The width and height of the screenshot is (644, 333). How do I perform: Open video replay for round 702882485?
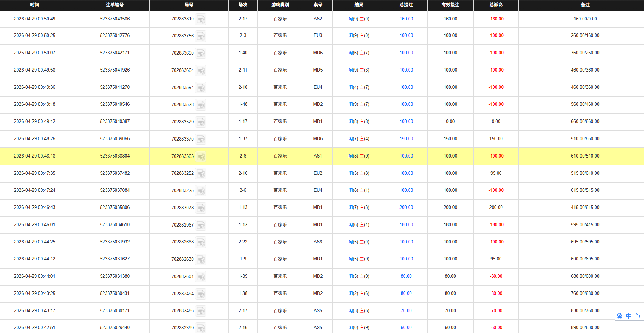pyautogui.click(x=201, y=311)
